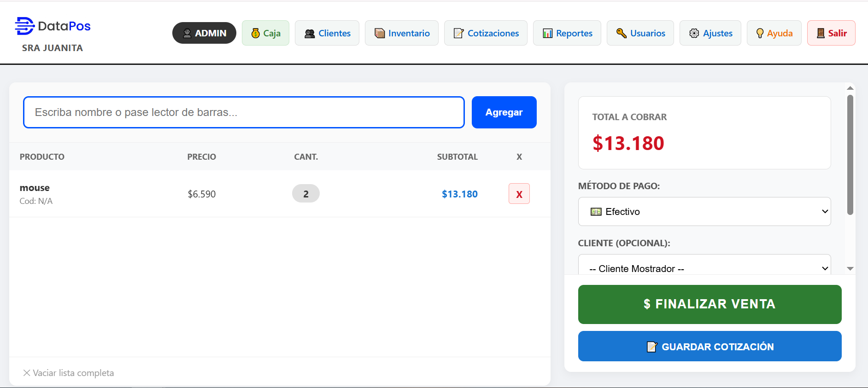The height and width of the screenshot is (388, 868).
Task: Open the Reportes page
Action: coord(567,33)
